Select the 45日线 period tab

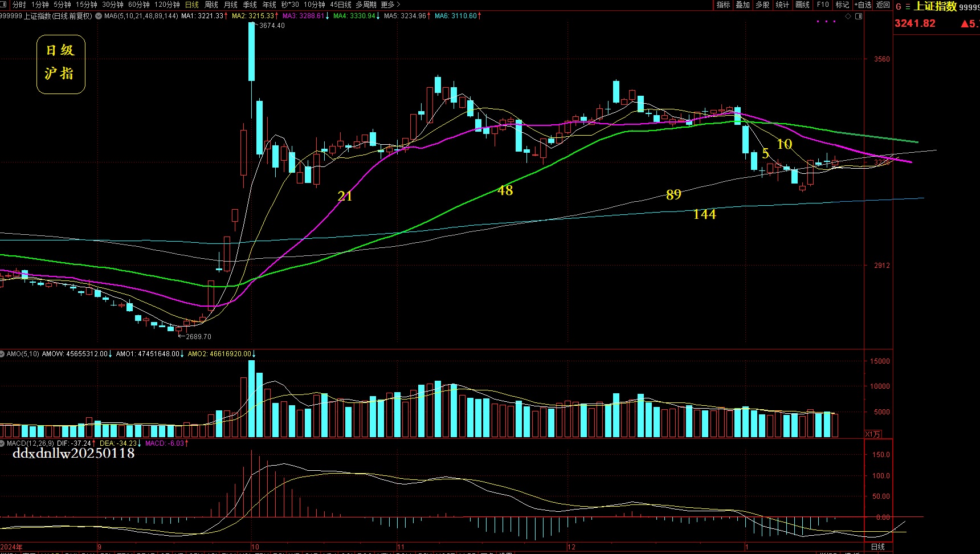341,5
